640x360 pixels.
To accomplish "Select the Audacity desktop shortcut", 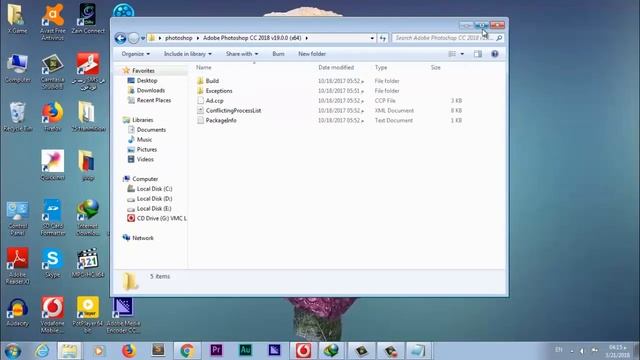I will tap(18, 313).
